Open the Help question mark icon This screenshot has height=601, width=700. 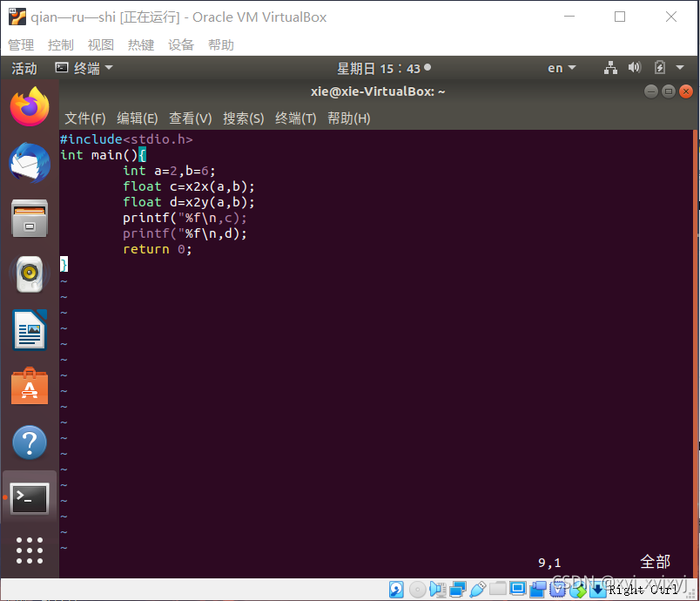click(x=30, y=442)
